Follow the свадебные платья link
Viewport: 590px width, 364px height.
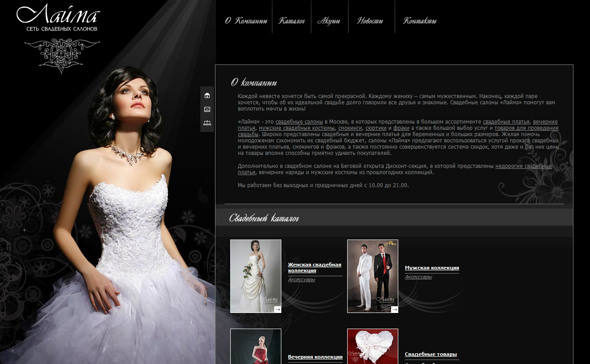pyautogui.click(x=506, y=122)
